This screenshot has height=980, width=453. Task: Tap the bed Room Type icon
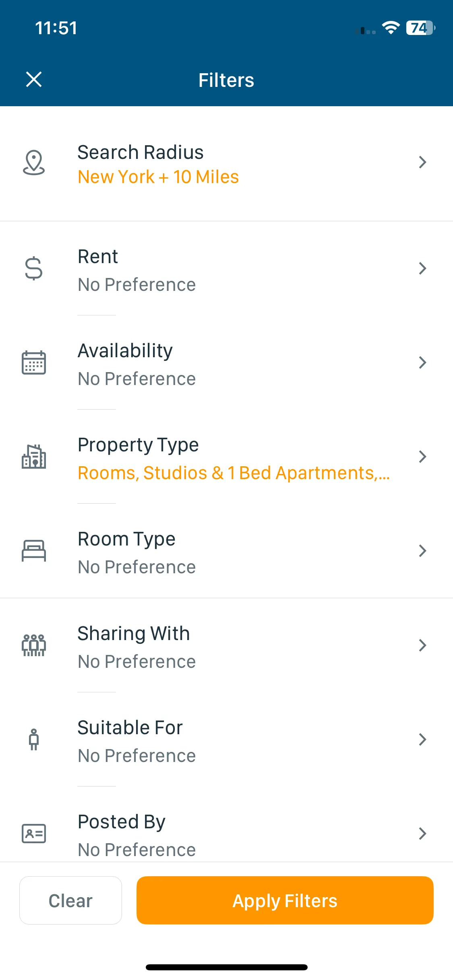pyautogui.click(x=34, y=551)
